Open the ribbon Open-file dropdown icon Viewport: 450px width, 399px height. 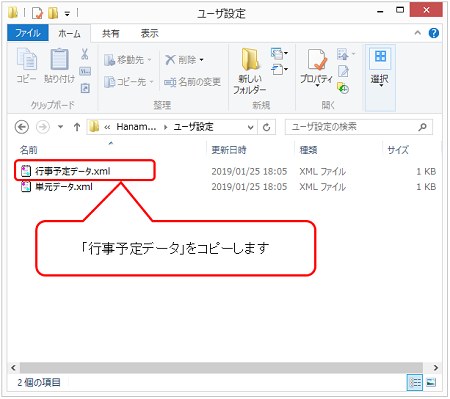[x=346, y=54]
